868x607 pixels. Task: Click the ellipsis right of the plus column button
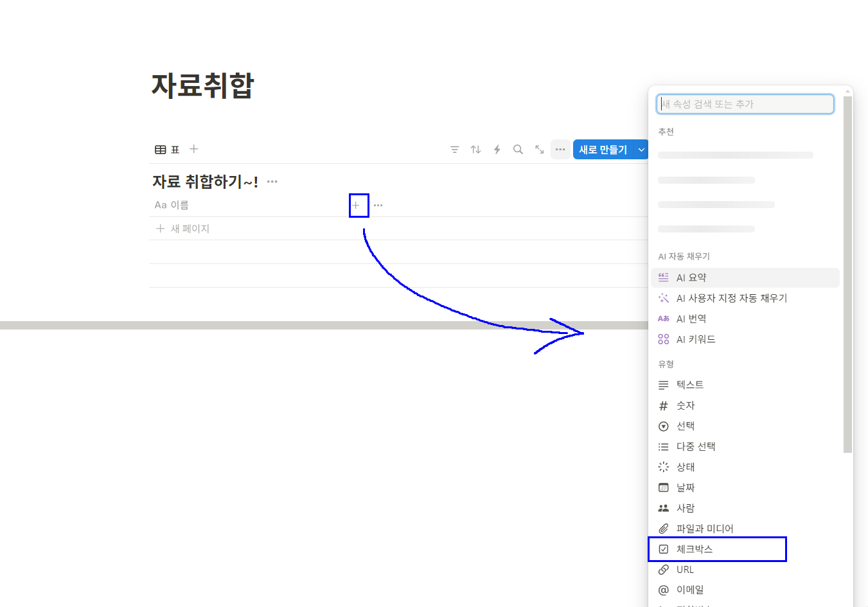coord(378,205)
